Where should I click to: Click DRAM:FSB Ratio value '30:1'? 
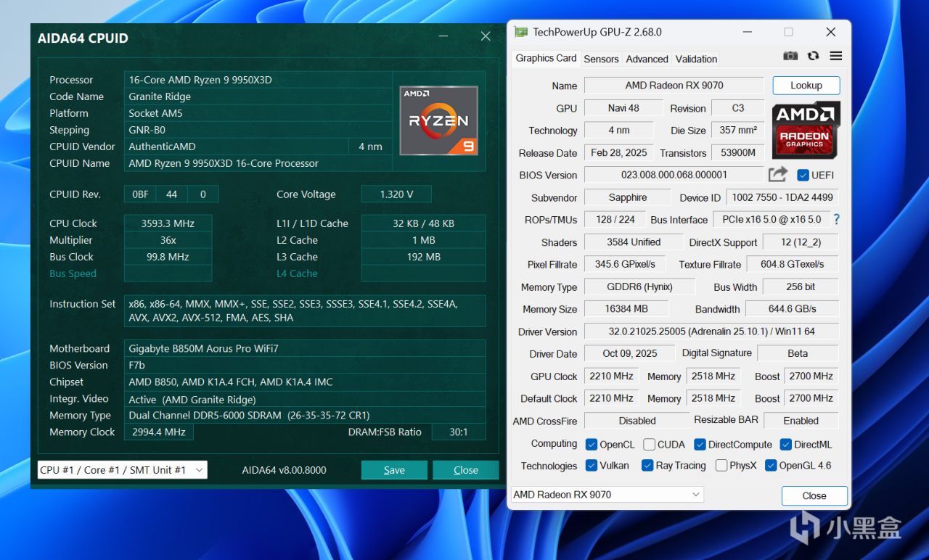click(459, 432)
